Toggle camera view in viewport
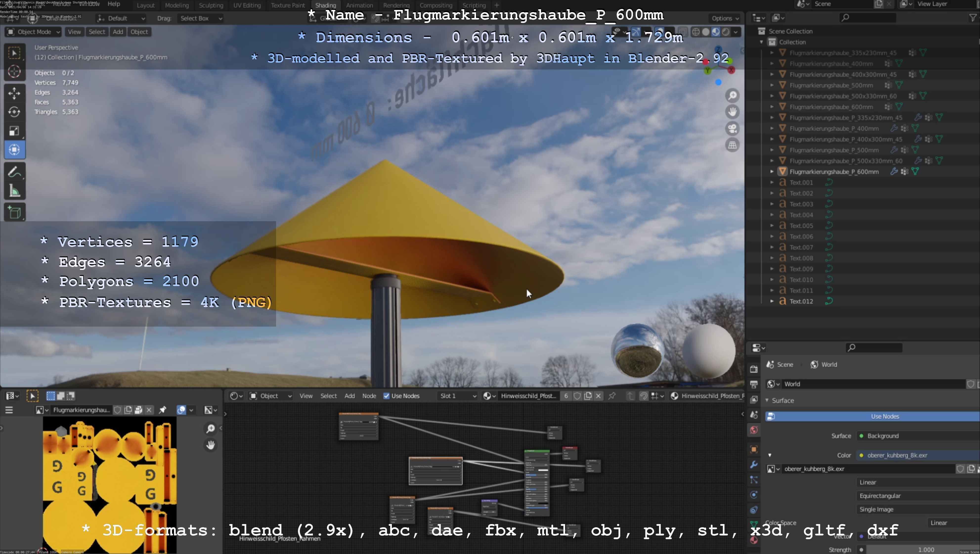Image resolution: width=980 pixels, height=554 pixels. click(x=732, y=128)
